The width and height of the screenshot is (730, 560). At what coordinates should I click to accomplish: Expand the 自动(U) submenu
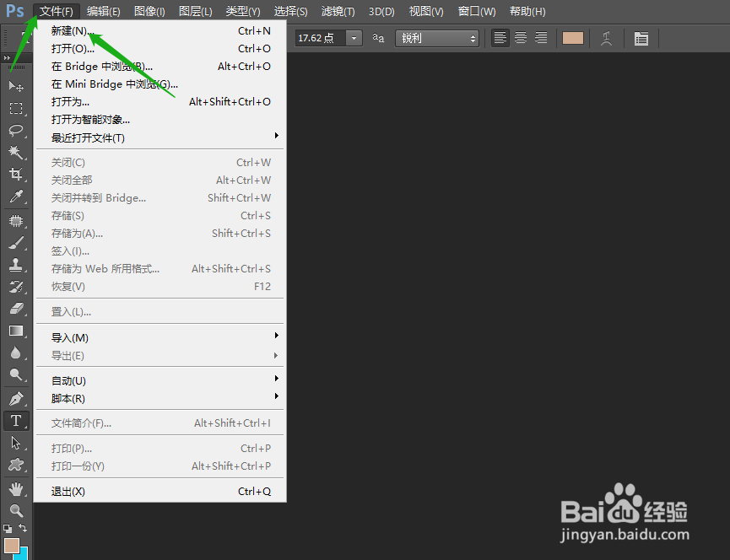[160, 381]
